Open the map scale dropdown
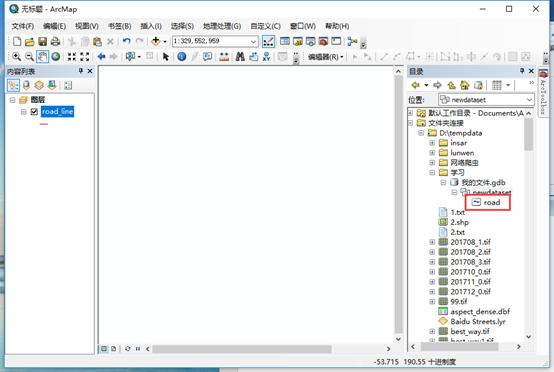This screenshot has height=372, width=554. click(x=253, y=42)
